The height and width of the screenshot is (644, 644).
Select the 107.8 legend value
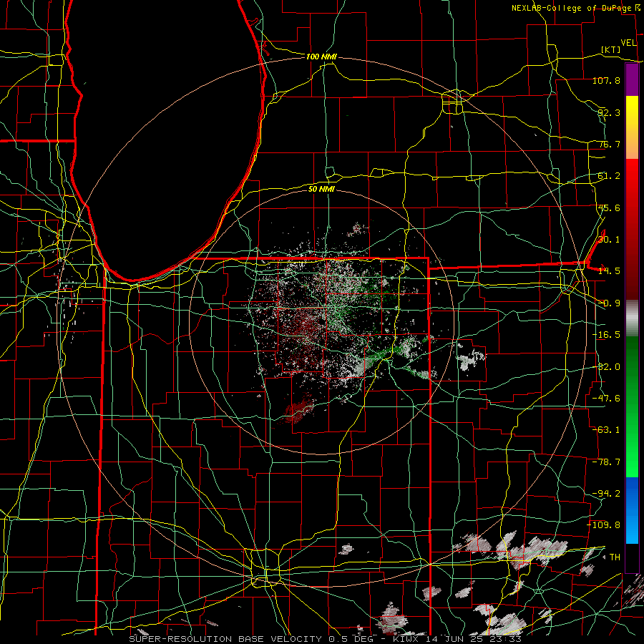tap(606, 80)
